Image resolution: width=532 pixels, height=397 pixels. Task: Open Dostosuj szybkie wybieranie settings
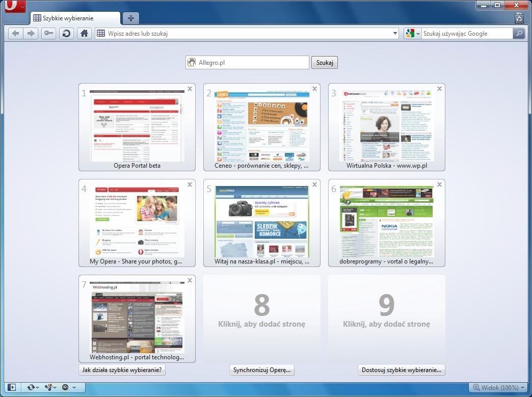[x=402, y=370]
